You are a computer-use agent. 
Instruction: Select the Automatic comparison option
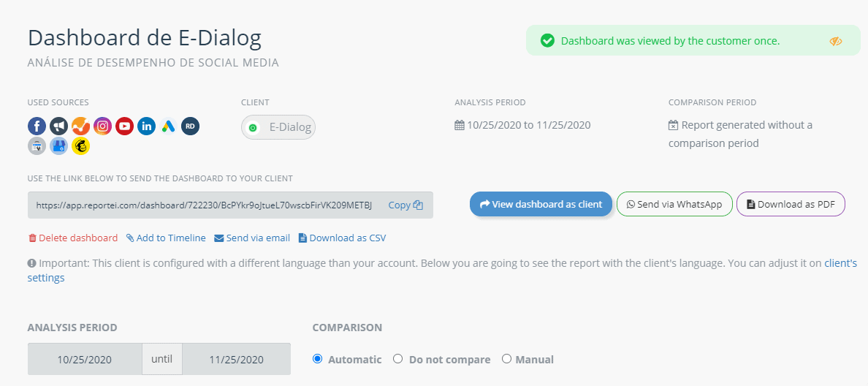(x=317, y=359)
